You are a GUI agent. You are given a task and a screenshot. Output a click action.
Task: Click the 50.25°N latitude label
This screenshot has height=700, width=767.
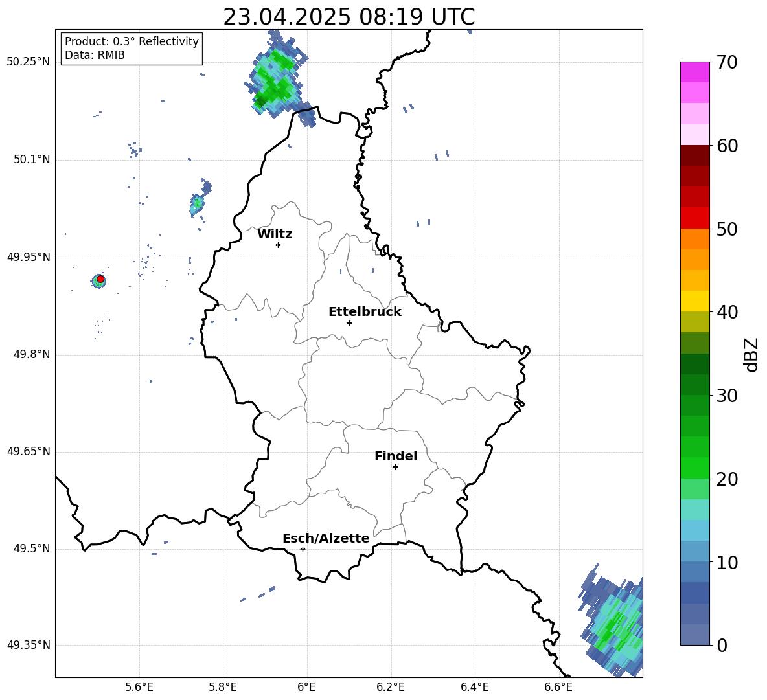click(x=29, y=62)
